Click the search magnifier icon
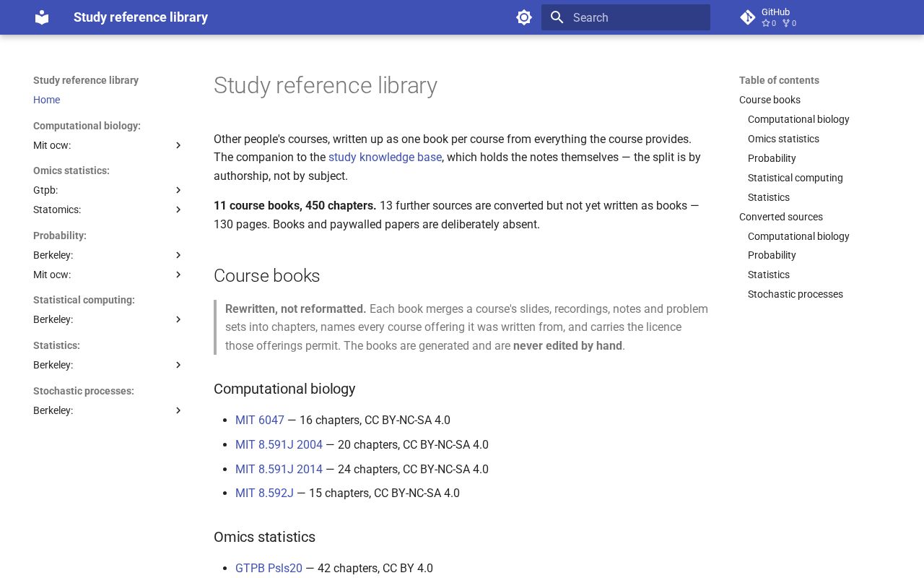Viewport: 924px width, 578px height. [x=557, y=17]
